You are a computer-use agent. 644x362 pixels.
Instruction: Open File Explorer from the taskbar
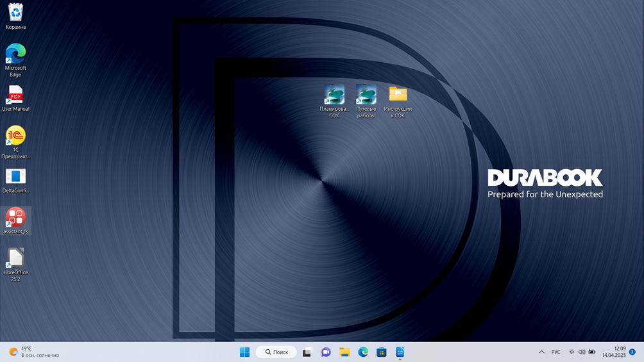pyautogui.click(x=344, y=352)
